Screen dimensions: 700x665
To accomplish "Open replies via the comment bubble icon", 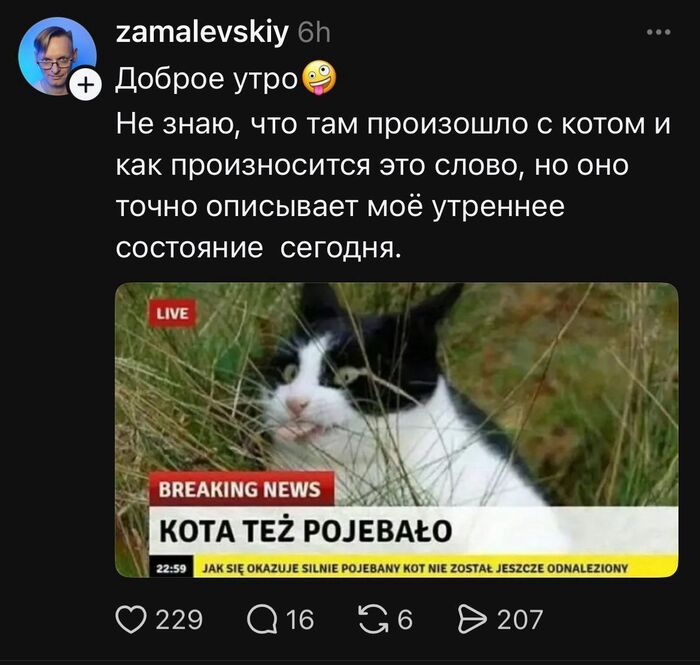I will (262, 620).
